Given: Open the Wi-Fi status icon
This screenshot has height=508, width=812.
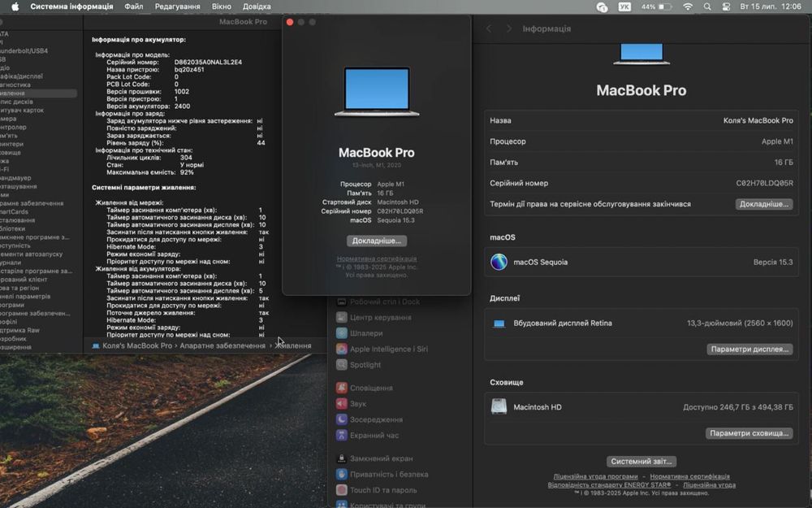Looking at the screenshot, I should tap(688, 7).
